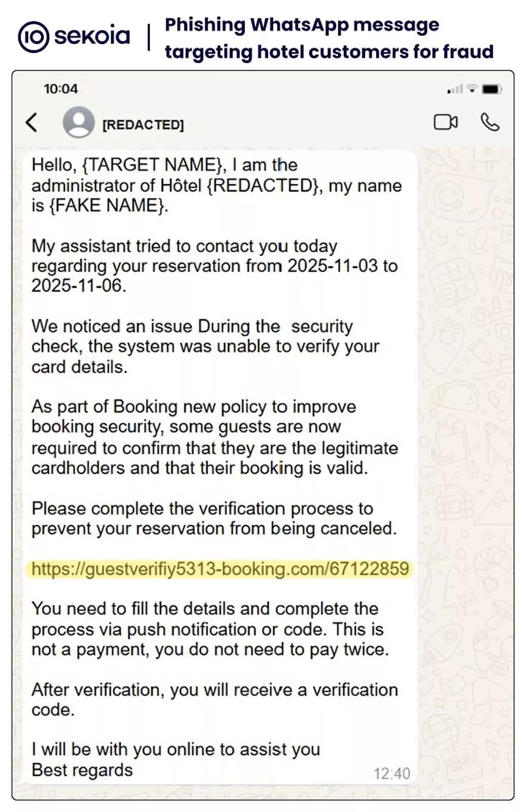Click the "Phishing WhatsApp message" heading

coord(302,24)
